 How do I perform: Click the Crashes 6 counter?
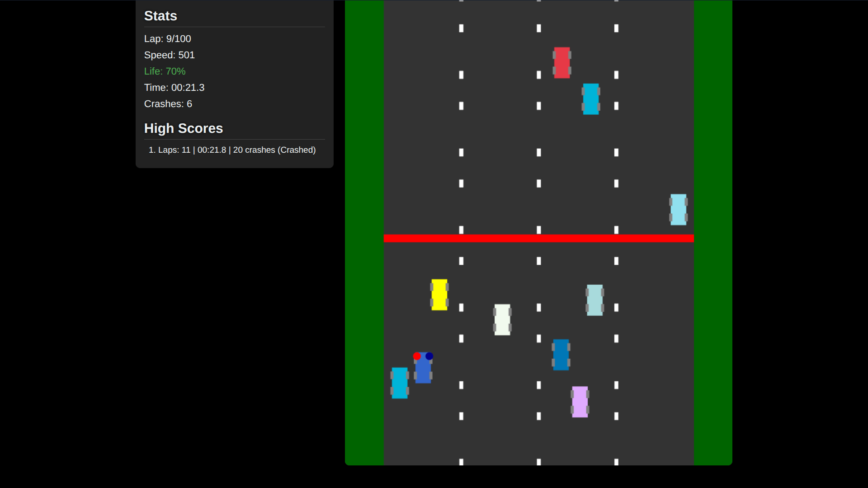(x=168, y=104)
